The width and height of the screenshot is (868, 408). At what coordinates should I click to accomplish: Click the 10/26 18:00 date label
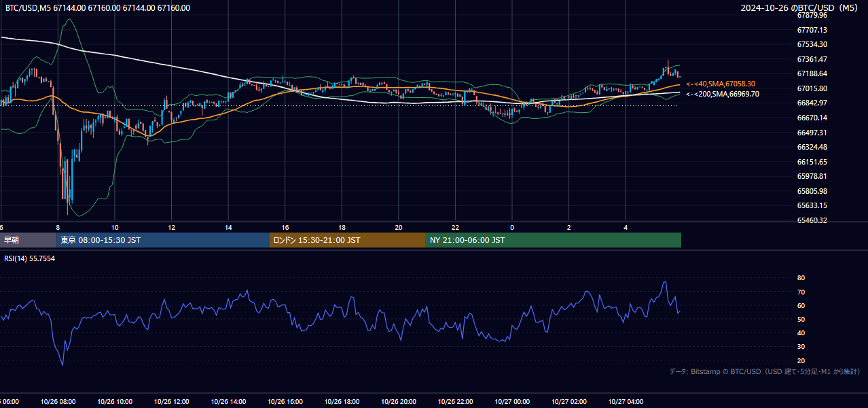[342, 402]
